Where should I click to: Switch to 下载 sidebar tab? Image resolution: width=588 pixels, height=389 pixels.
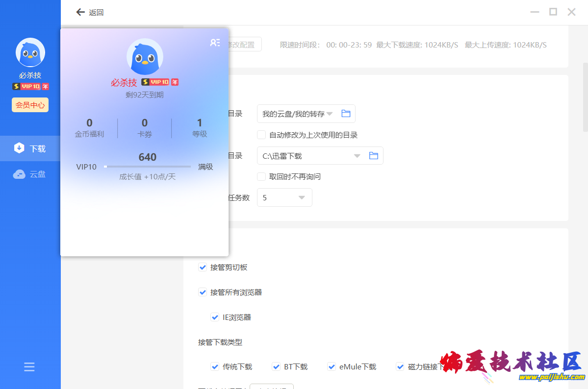(x=30, y=148)
